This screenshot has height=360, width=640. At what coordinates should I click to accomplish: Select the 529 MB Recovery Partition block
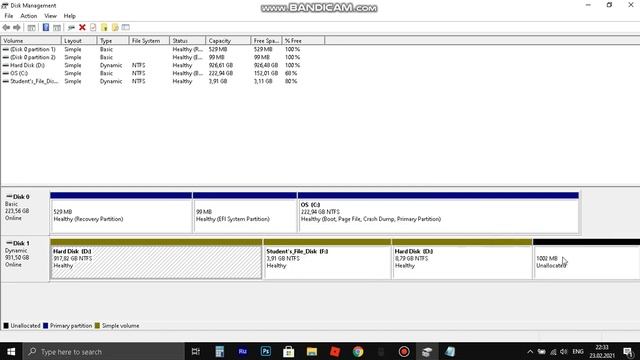pyautogui.click(x=121, y=213)
